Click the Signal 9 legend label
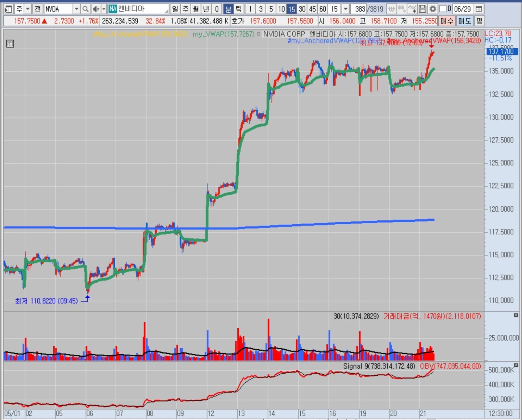The width and height of the screenshot is (522, 420). [x=379, y=366]
